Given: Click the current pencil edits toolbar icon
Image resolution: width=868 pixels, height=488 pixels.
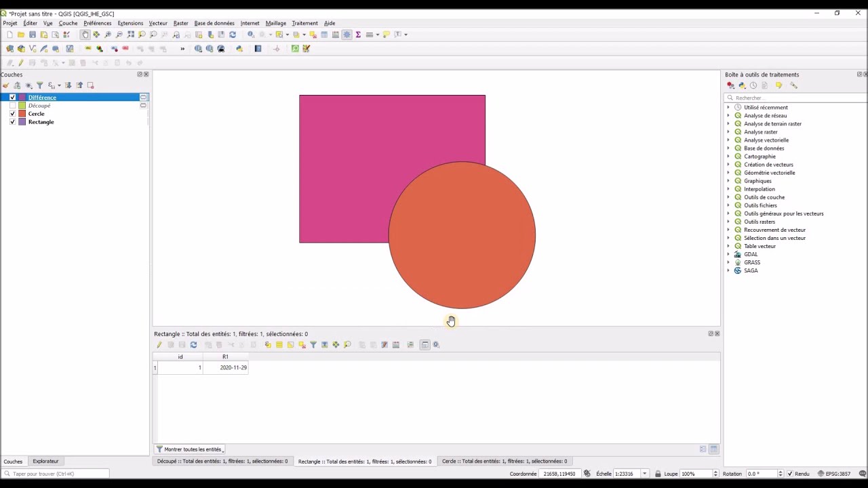Looking at the screenshot, I should click(x=10, y=63).
